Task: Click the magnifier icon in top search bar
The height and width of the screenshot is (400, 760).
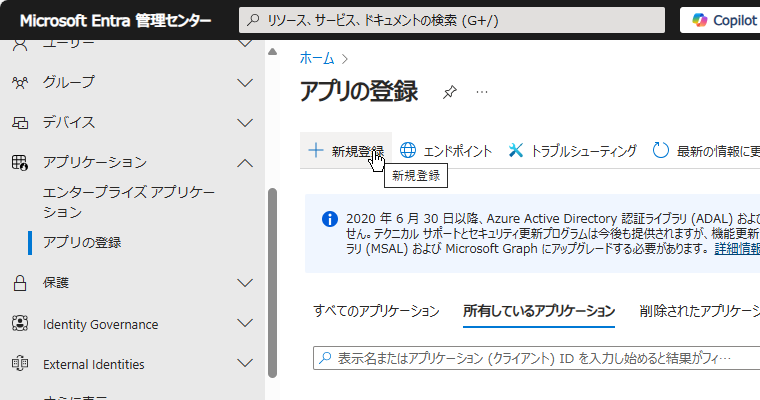Action: 253,20
